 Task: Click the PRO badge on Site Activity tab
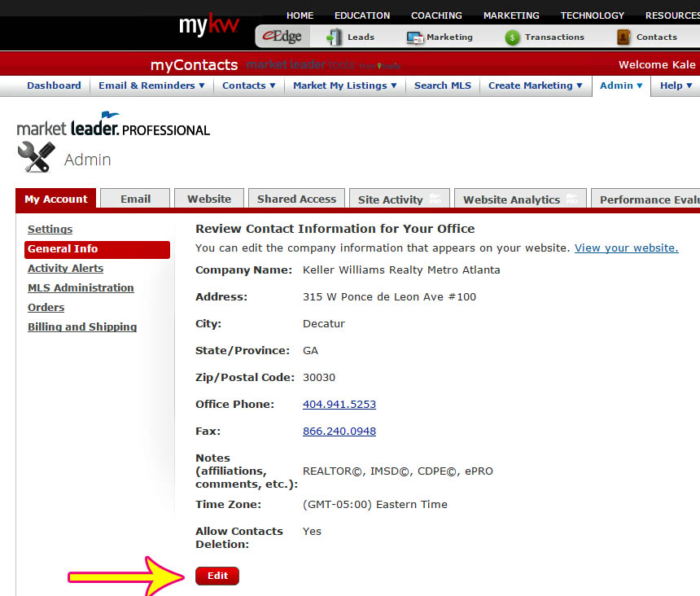(435, 199)
